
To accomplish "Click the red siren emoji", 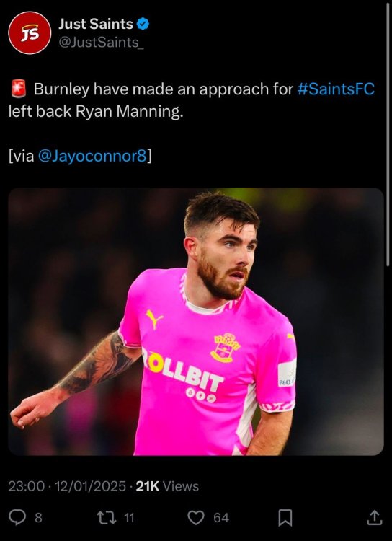I will point(19,89).
